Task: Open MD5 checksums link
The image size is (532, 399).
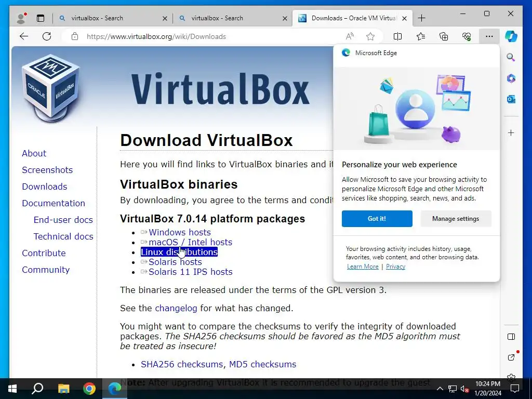Action: [262, 364]
